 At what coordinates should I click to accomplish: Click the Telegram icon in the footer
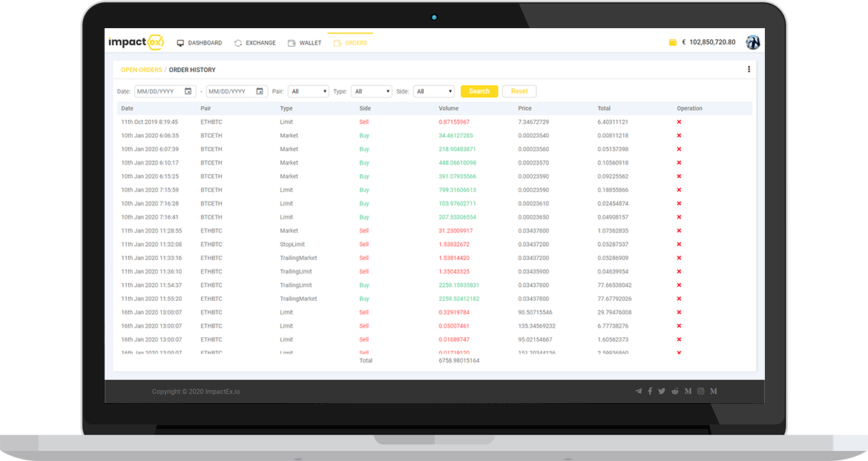point(639,391)
